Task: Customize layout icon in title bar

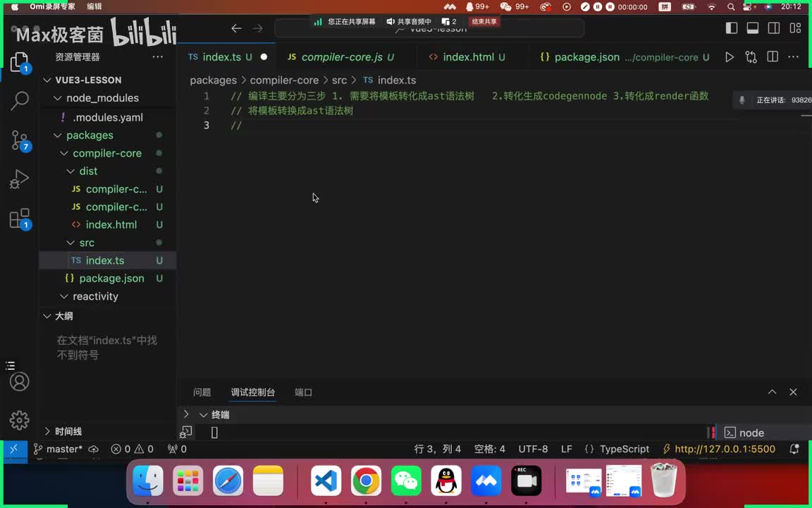Action: coord(795,28)
